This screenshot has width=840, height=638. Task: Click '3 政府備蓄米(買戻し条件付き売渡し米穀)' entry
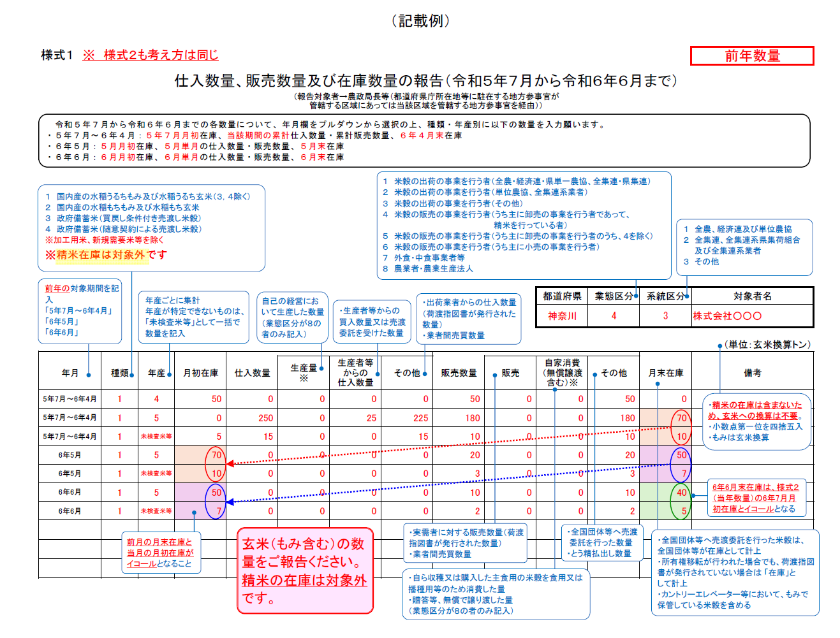123,218
